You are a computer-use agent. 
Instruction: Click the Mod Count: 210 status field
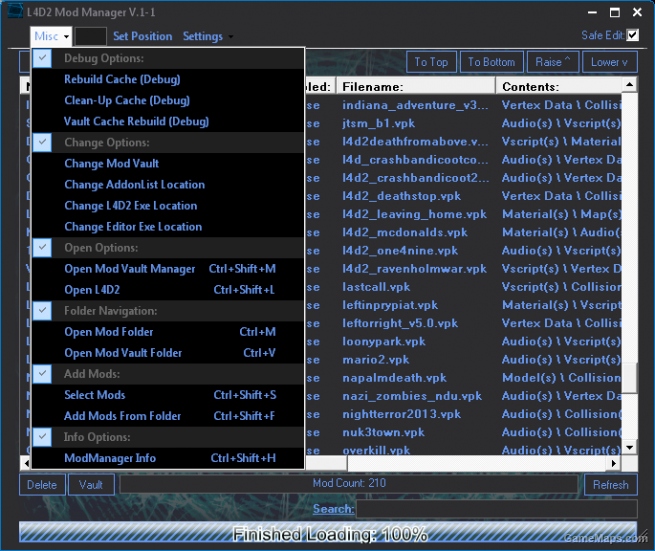tap(349, 483)
